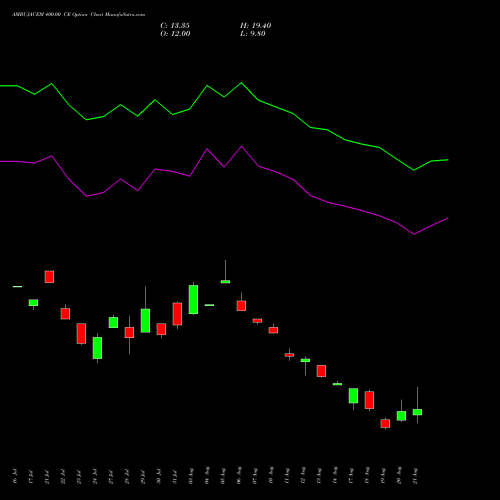
Task: Click the red candle for 06 Aug
Action: [x=241, y=306]
